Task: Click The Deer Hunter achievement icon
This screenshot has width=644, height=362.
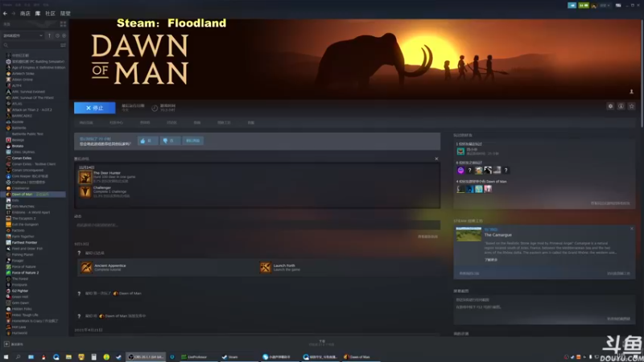Action: point(85,177)
